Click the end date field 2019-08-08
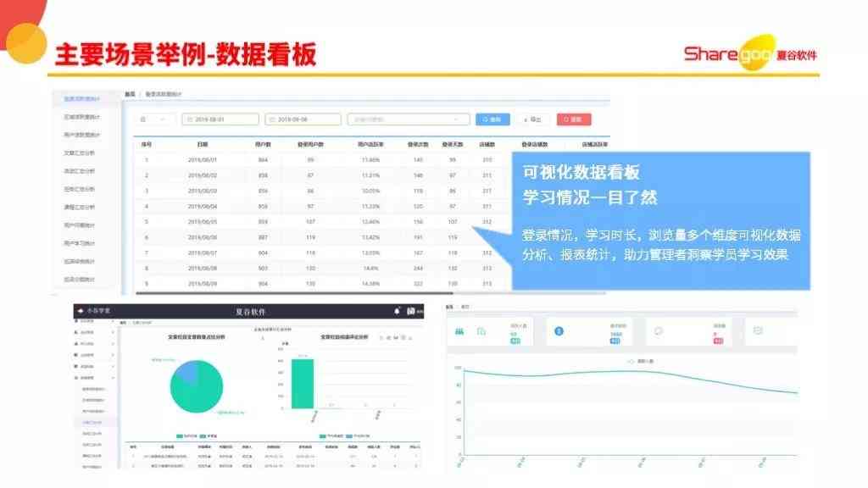The image size is (868, 488). coord(303,119)
